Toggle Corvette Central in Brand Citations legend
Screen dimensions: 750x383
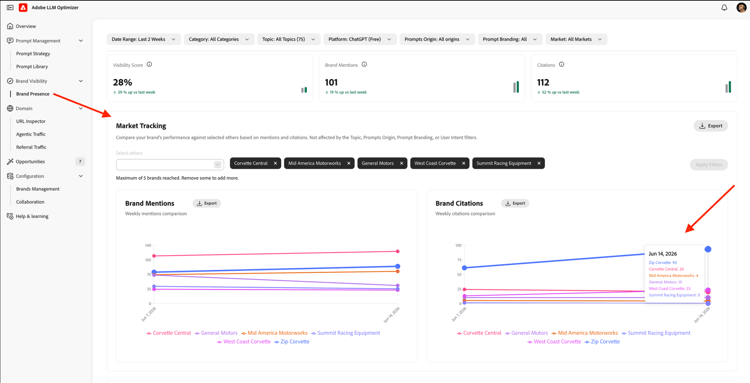click(x=479, y=333)
